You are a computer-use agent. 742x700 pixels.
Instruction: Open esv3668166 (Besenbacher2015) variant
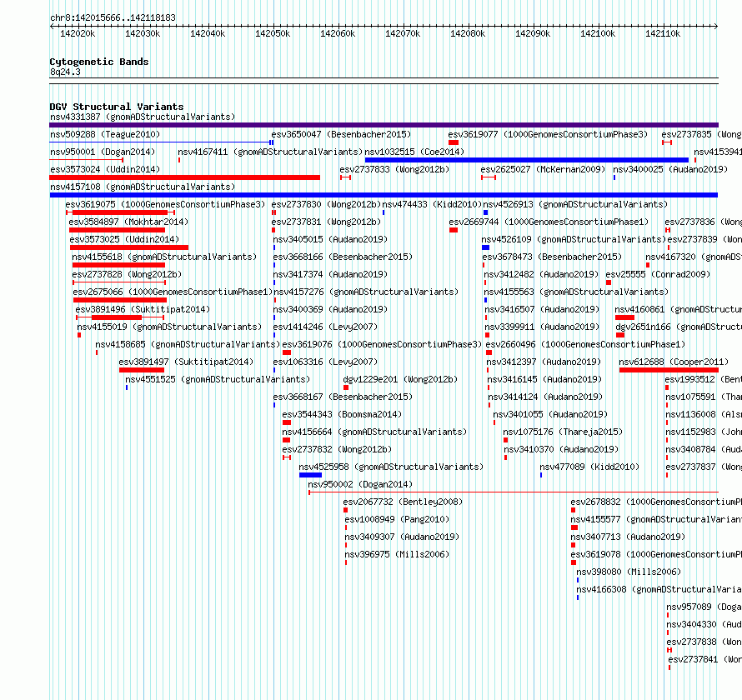click(x=343, y=257)
